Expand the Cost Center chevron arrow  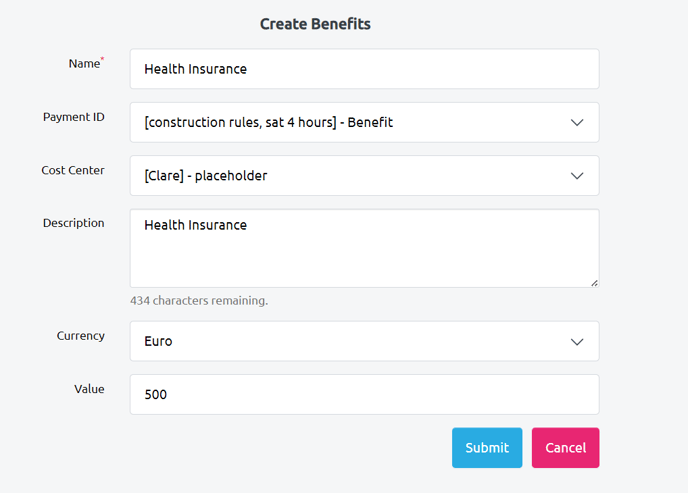tap(577, 176)
